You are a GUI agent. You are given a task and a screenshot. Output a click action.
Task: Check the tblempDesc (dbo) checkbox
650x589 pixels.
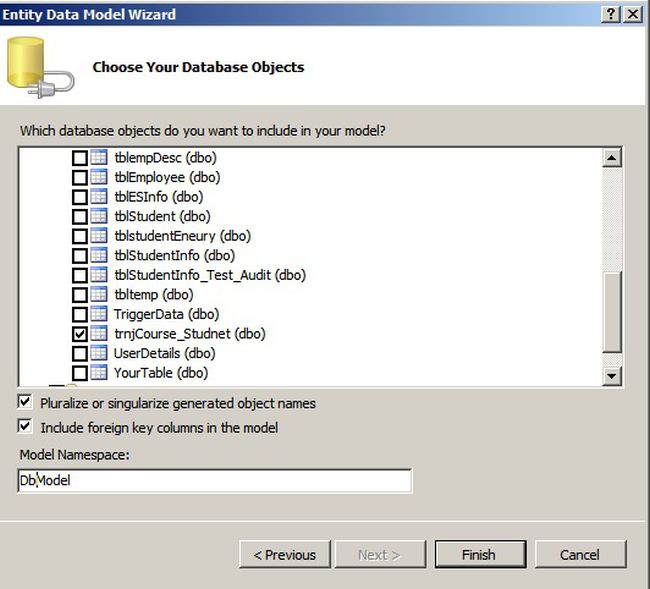pyautogui.click(x=80, y=158)
